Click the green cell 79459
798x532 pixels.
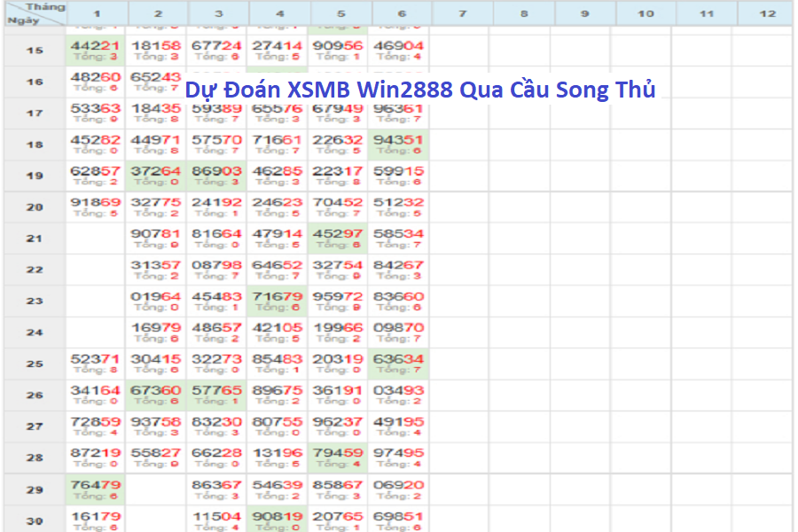tap(338, 458)
